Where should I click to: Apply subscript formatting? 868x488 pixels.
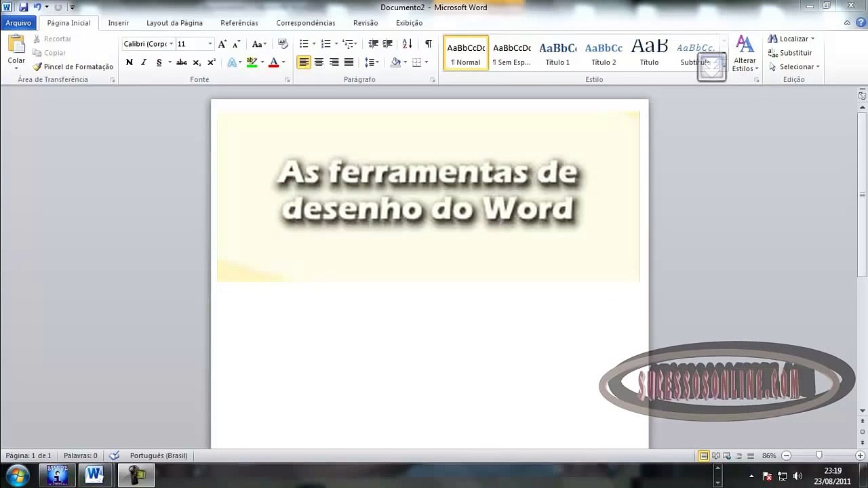click(197, 62)
